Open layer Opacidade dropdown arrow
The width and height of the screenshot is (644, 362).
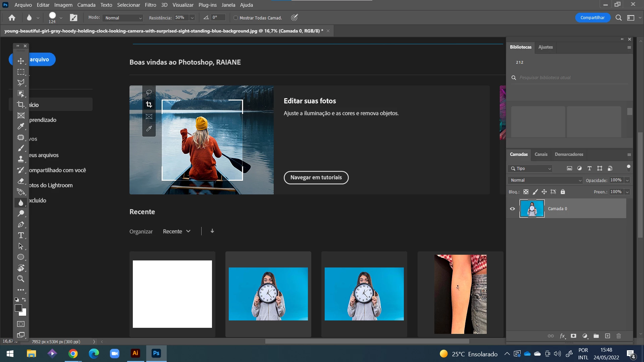pyautogui.click(x=627, y=180)
